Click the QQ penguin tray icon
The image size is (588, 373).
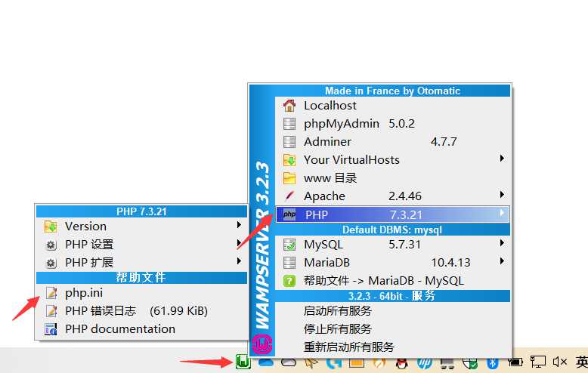pos(401,362)
